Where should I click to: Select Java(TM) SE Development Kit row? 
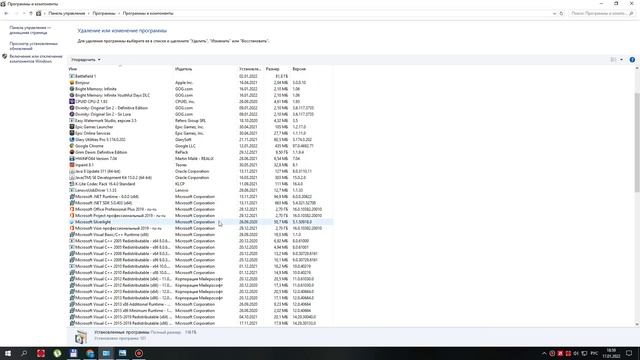click(200, 178)
